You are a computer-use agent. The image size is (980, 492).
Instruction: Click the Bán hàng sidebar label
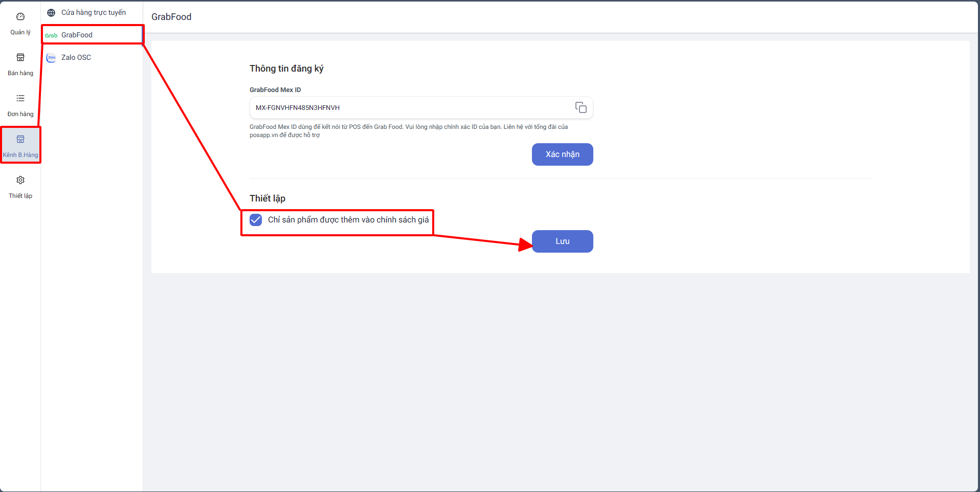[20, 73]
